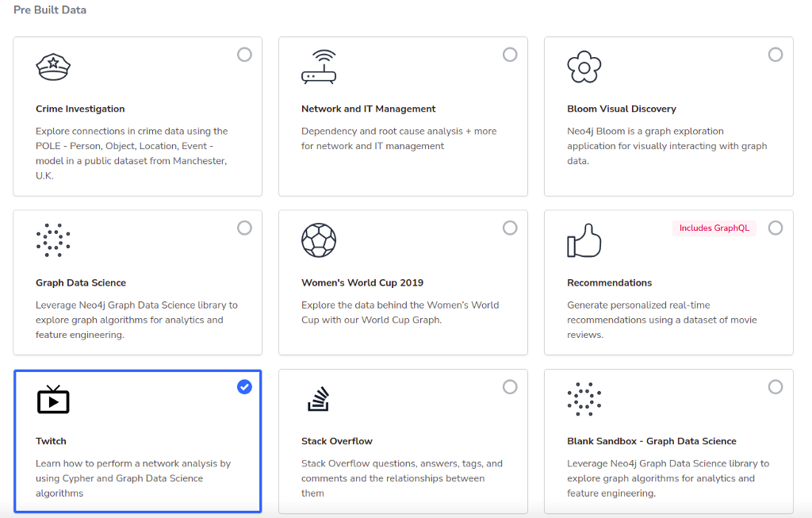Click the Network and IT Management title
Viewport: 812px width, 518px height.
[368, 109]
